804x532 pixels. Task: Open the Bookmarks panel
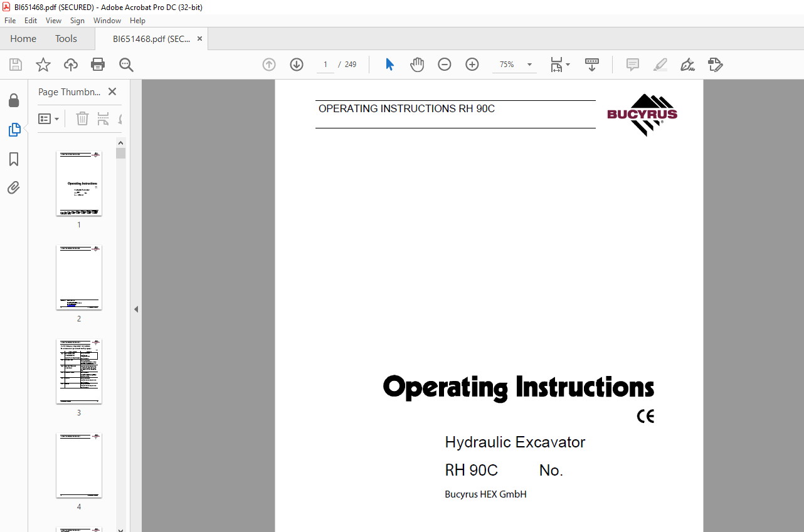pos(14,159)
